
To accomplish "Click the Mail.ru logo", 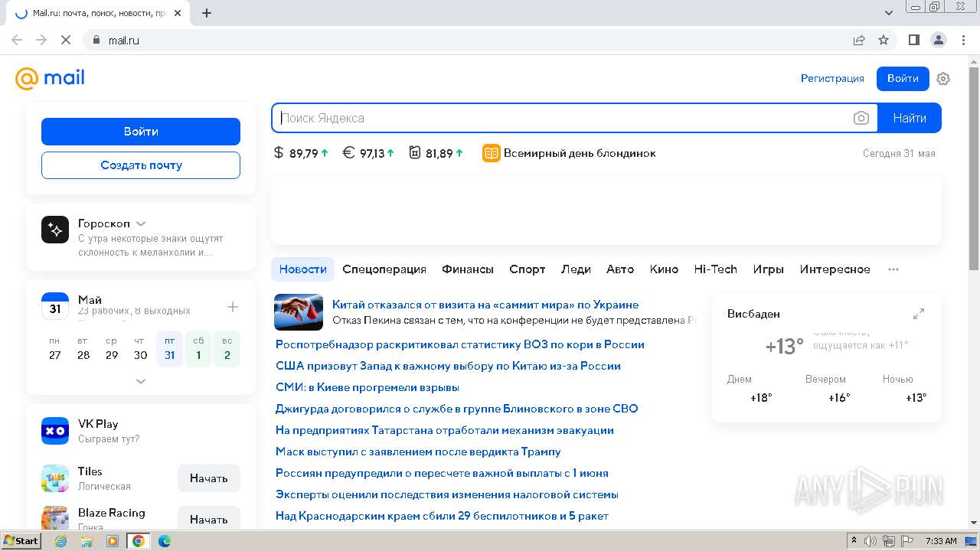I will pos(50,78).
